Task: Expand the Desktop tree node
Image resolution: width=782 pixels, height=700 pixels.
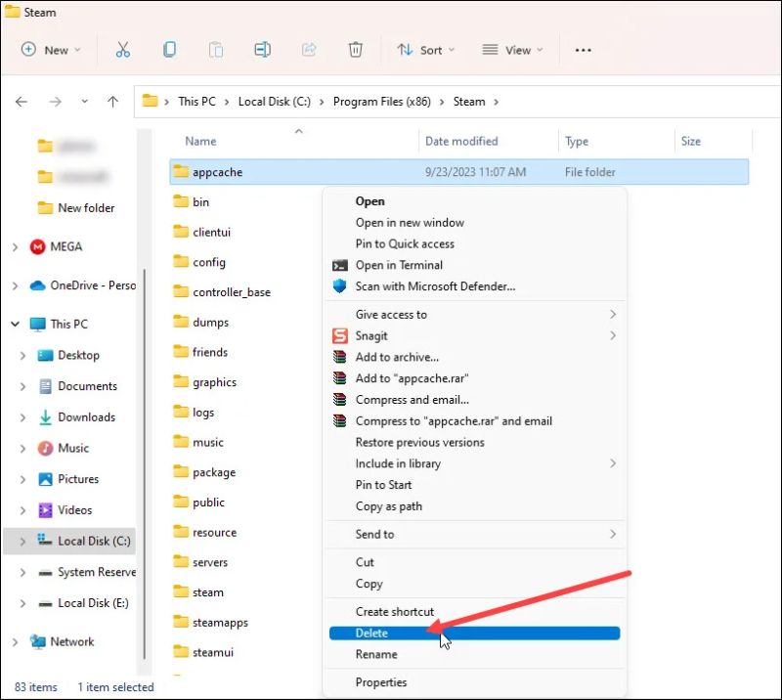Action: tap(22, 355)
